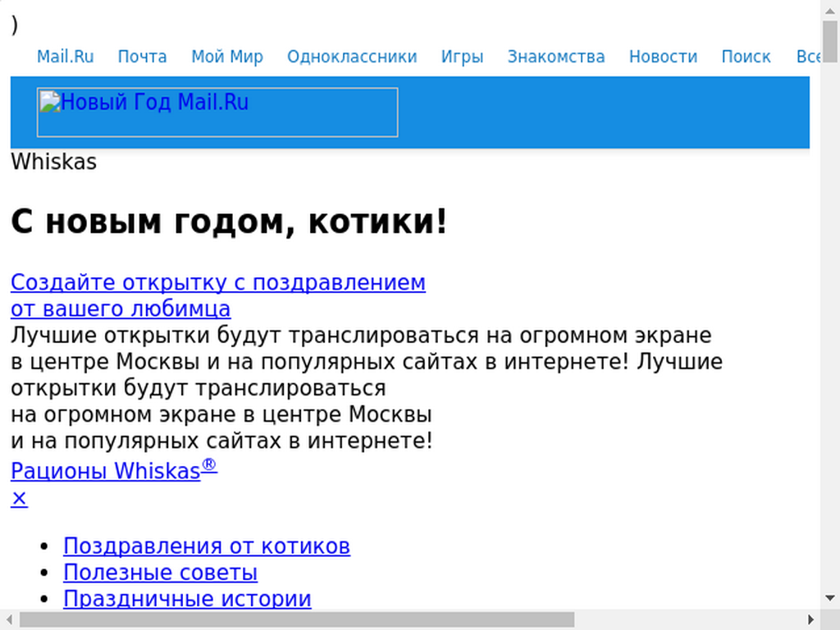Image resolution: width=840 pixels, height=630 pixels.
Task: Click the horizontal scrollbar thumb
Action: pyautogui.click(x=297, y=620)
